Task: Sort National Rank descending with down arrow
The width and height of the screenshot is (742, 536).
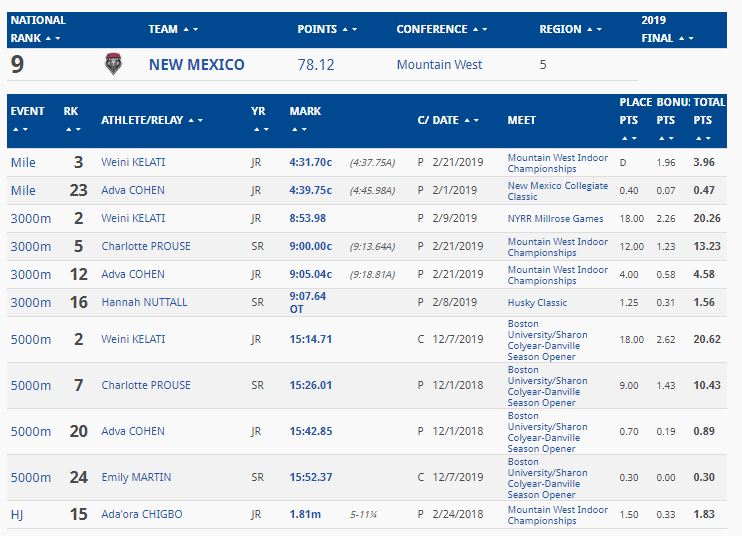Action: 58,38
